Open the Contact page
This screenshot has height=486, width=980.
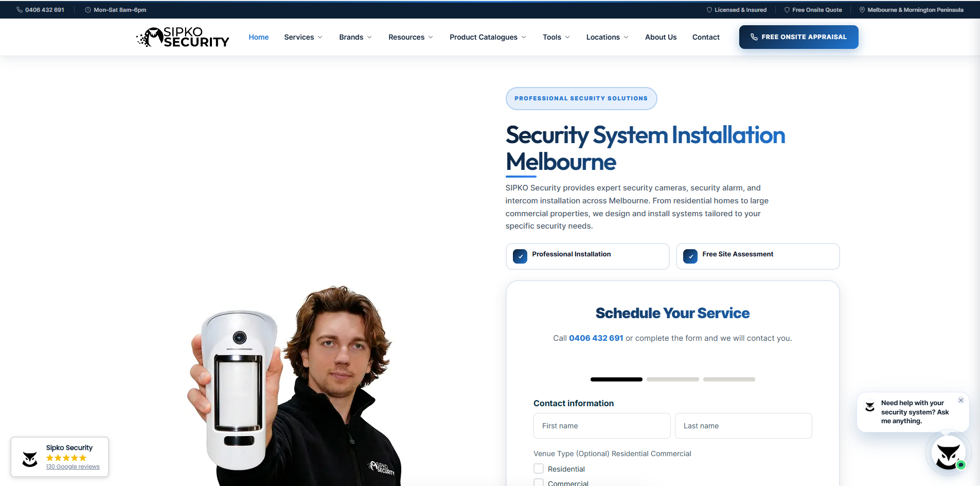(x=706, y=37)
